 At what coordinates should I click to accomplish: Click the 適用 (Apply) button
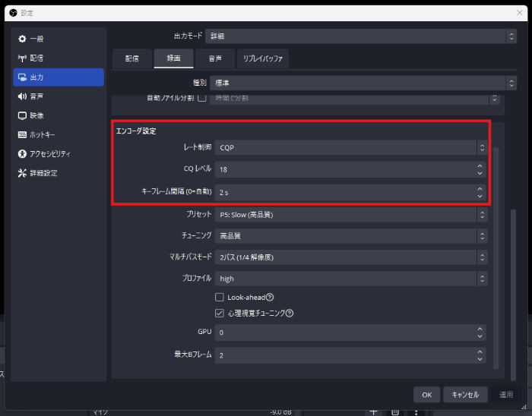coord(506,395)
